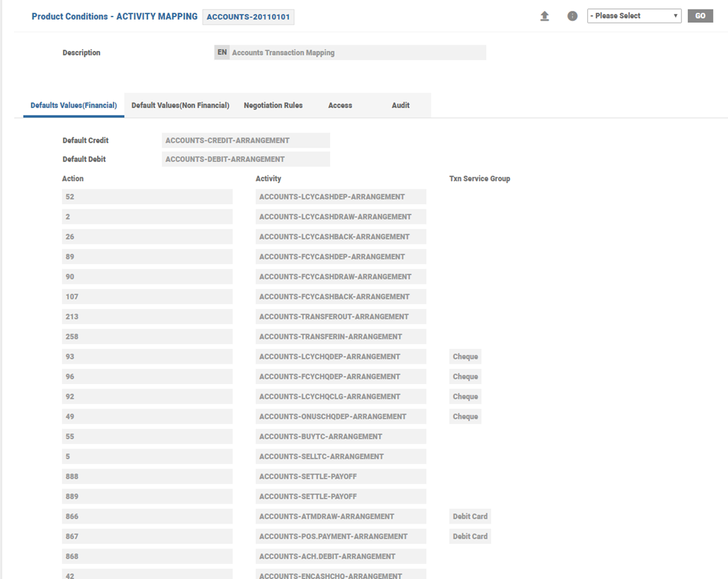Open the Negotiation Rules tab
This screenshot has width=728, height=579.
[x=273, y=105]
